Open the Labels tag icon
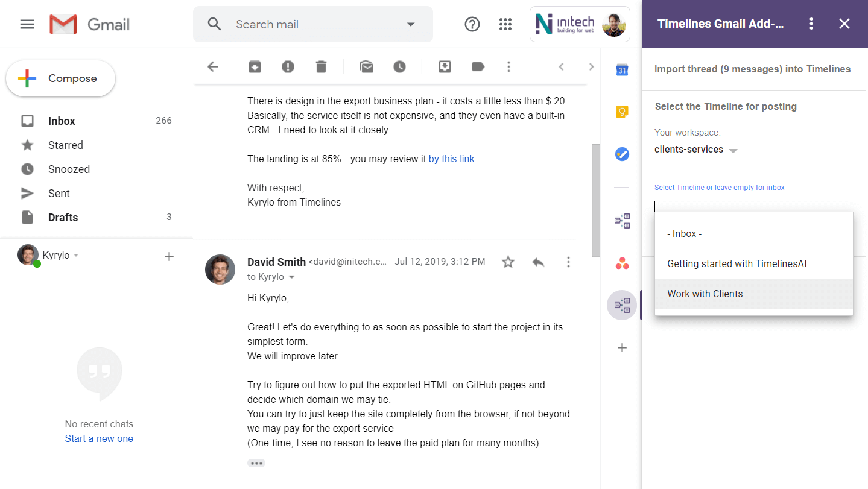868x489 pixels. click(x=478, y=67)
